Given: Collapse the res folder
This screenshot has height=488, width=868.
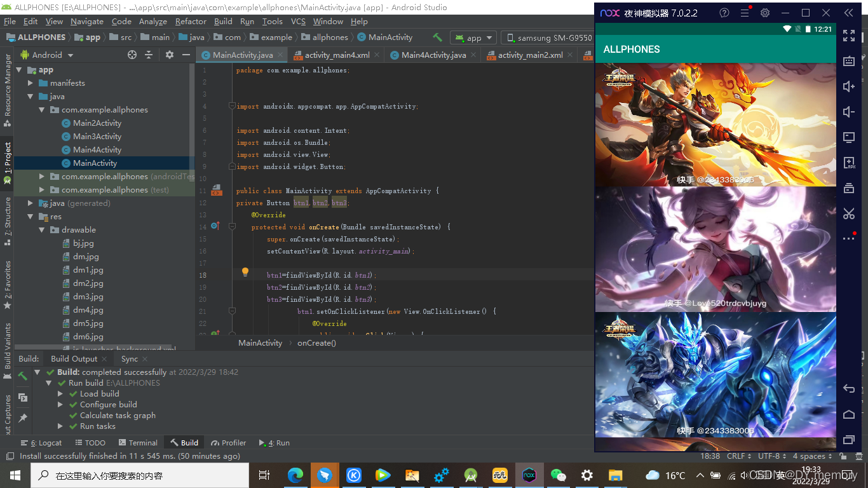Looking at the screenshot, I should coord(31,217).
